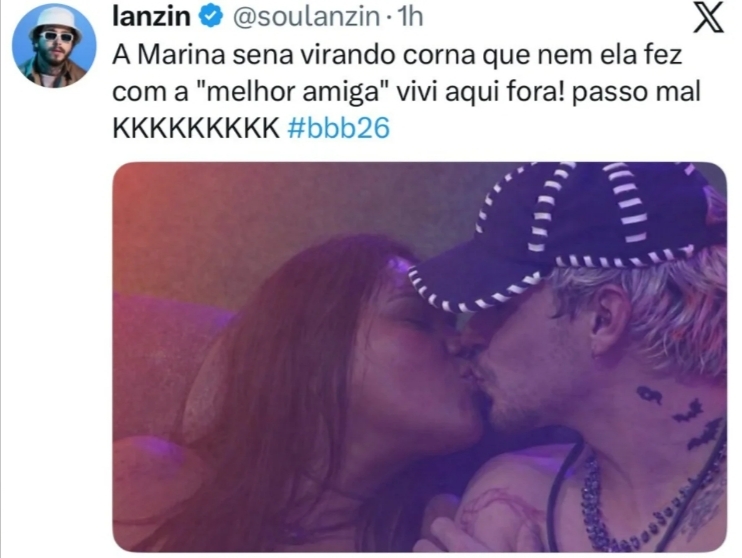Click the X logo in the corner
This screenshot has height=558, width=742.
click(x=708, y=18)
